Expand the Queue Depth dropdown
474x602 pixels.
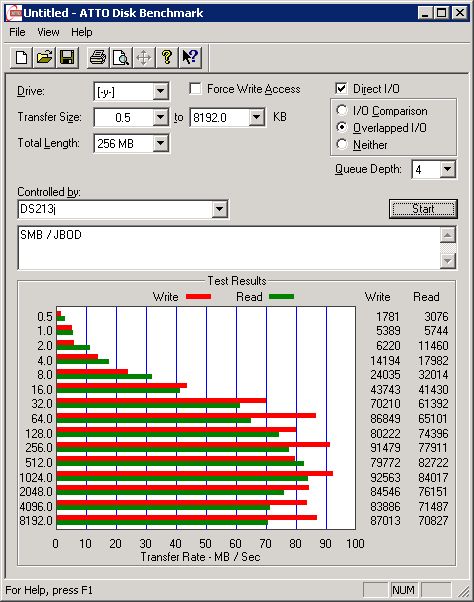click(447, 169)
